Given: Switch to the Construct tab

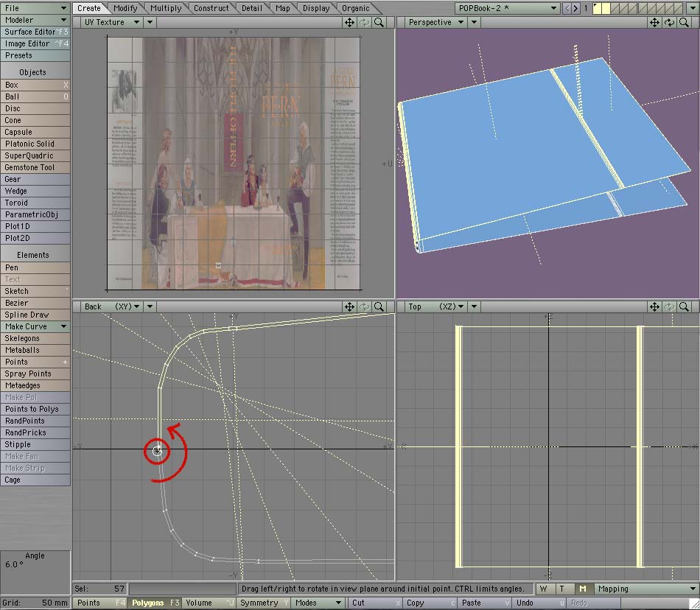Looking at the screenshot, I should [x=211, y=8].
